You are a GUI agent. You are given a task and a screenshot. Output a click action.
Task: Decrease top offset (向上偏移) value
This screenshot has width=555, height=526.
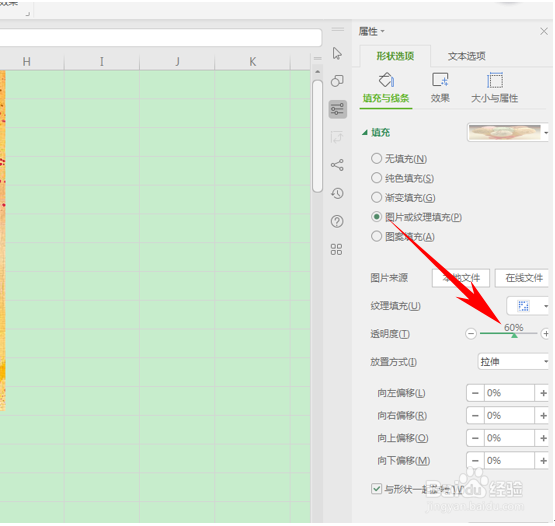click(475, 438)
